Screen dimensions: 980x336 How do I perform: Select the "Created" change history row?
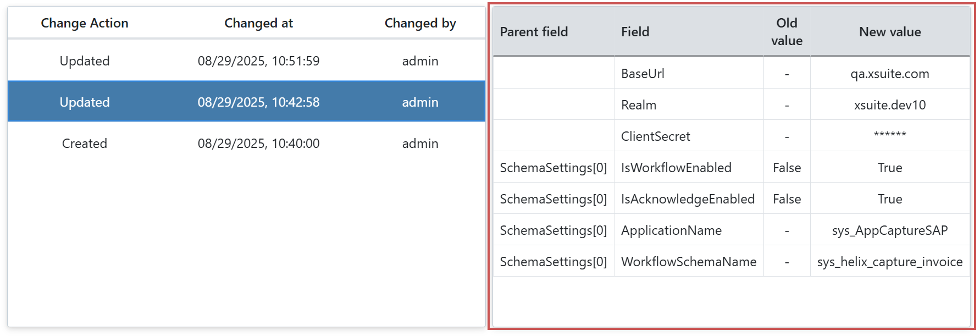(85, 144)
